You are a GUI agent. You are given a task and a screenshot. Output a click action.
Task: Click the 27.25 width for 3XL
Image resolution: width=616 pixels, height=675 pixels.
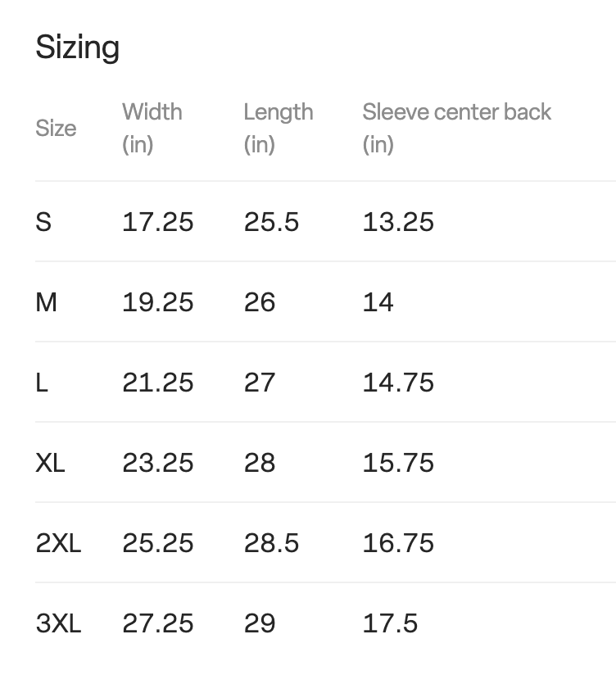(x=158, y=623)
